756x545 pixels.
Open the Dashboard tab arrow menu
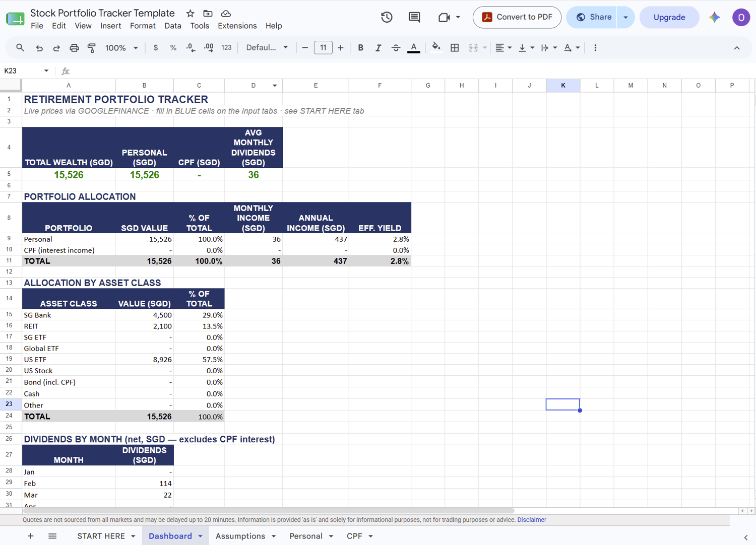pos(201,536)
